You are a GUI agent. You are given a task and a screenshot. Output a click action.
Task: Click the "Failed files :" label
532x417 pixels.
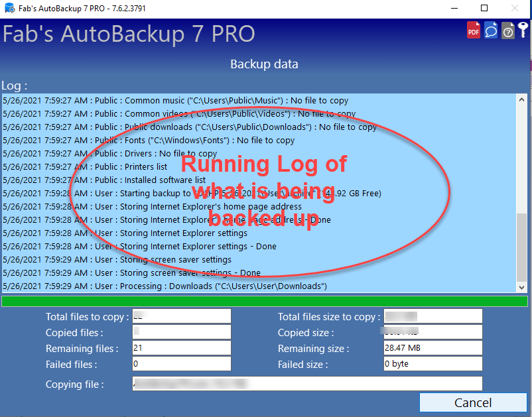[x=72, y=365]
